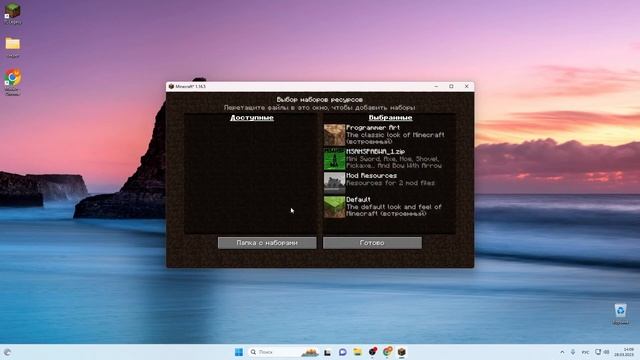This screenshot has width=640, height=360.
Task: Maximize the Minecraft window
Action: [451, 87]
